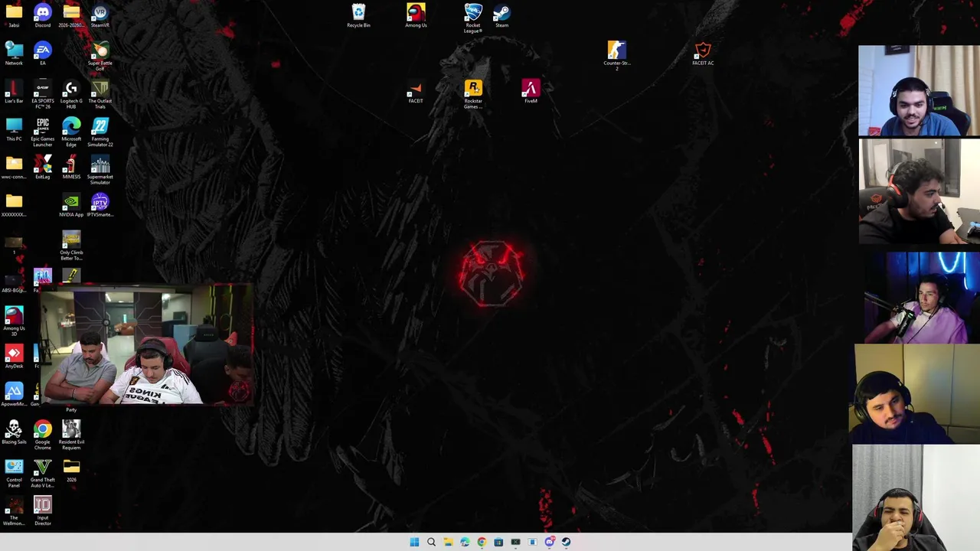
Task: Open Input Director shortcut
Action: point(43,510)
